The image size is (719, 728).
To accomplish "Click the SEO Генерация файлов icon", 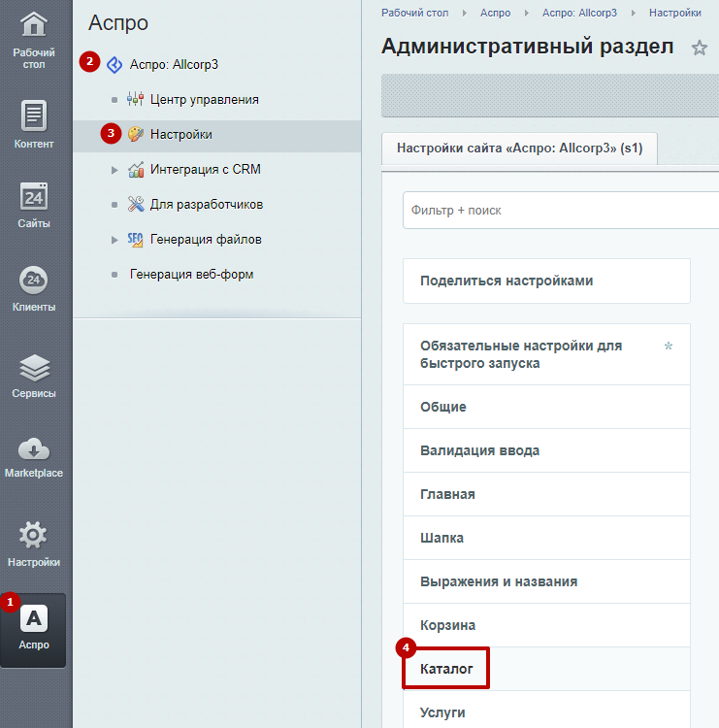I will coord(135,240).
